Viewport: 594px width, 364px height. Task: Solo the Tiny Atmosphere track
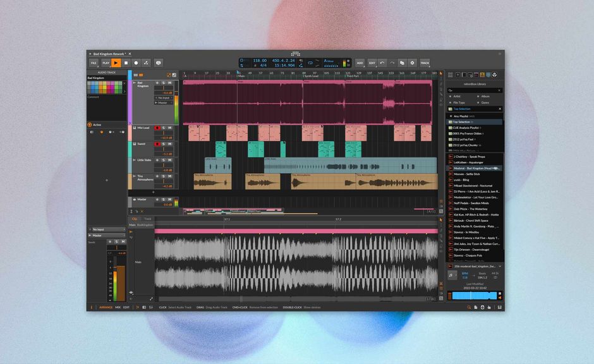(164, 176)
